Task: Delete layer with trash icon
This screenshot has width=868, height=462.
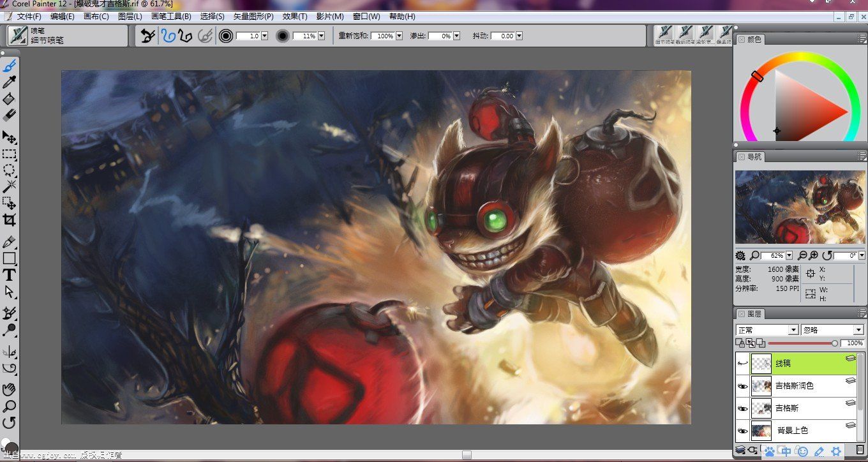Action: pos(859,450)
